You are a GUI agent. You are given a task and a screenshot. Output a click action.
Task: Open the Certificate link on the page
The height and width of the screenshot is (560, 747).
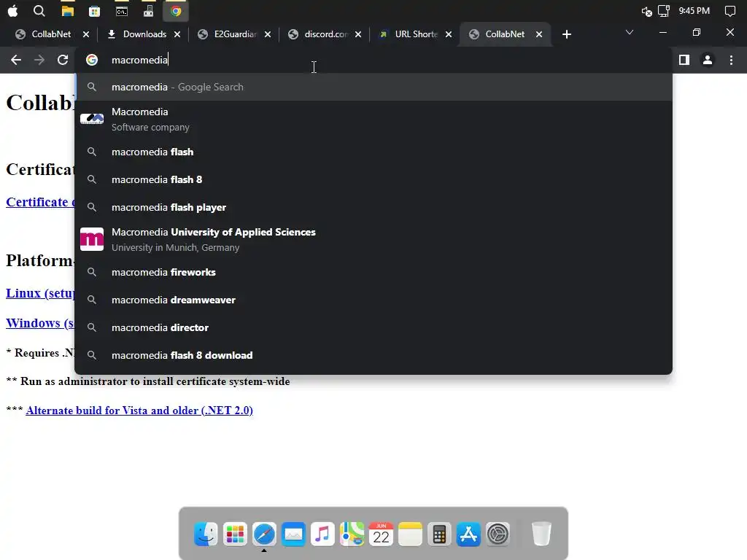(x=40, y=202)
